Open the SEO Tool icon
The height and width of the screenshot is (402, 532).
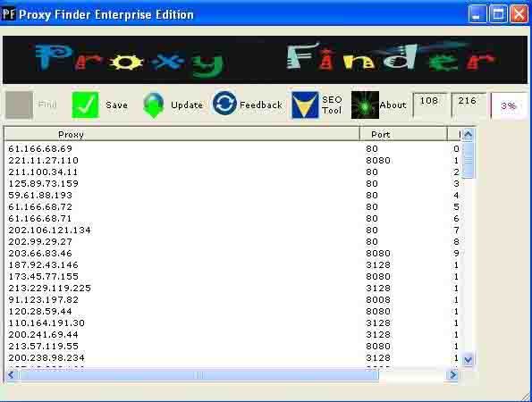(305, 105)
